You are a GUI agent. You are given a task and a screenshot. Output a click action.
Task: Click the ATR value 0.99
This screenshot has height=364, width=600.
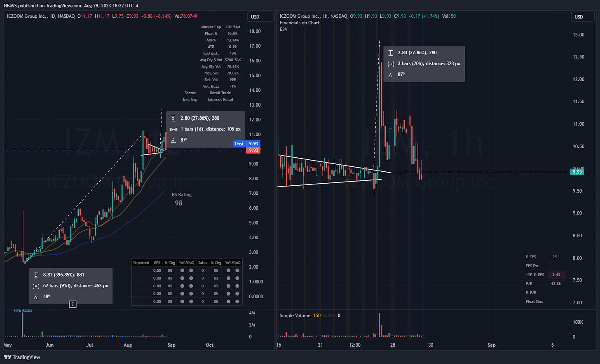coord(233,47)
